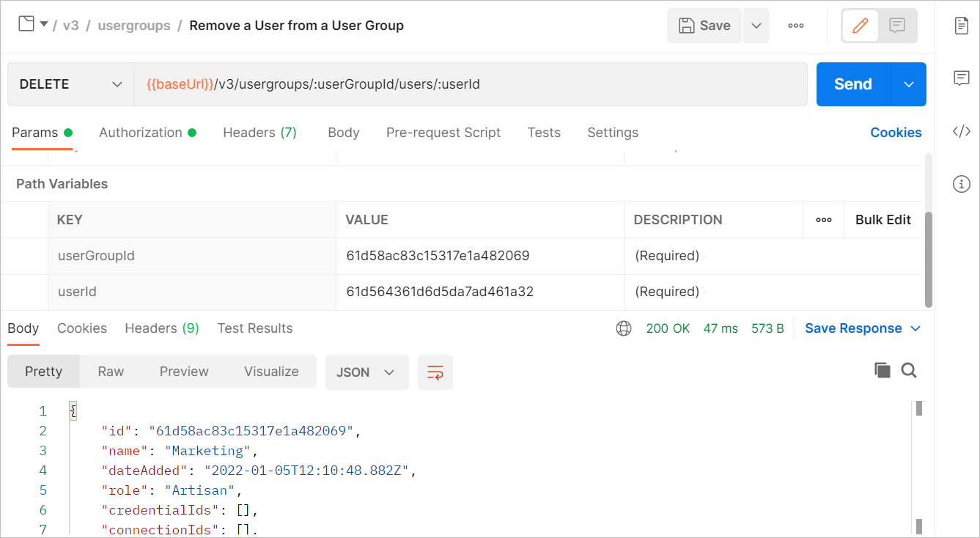Open the Cookies manager
Image resolution: width=980 pixels, height=538 pixels.
click(896, 133)
